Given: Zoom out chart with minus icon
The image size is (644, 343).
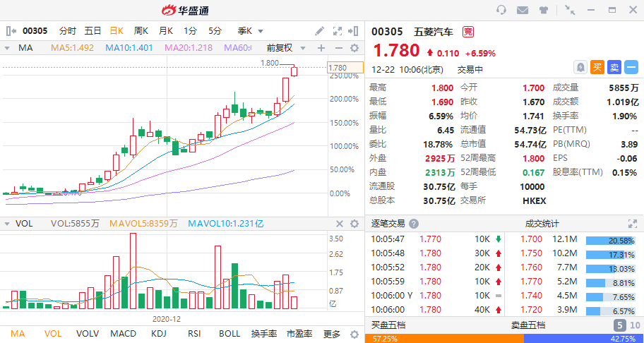Looking at the screenshot, I should (x=338, y=48).
